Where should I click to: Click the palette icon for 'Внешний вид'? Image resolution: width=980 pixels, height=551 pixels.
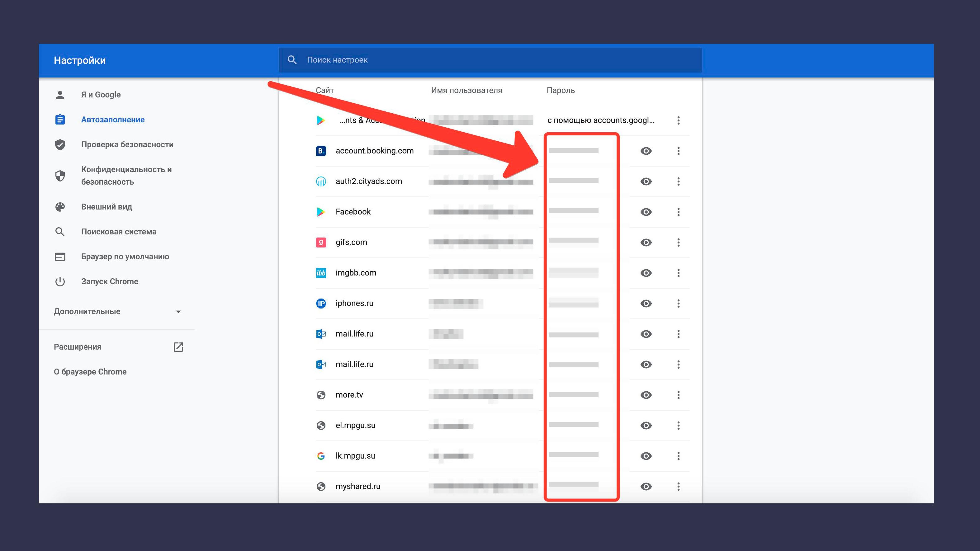coord(60,207)
